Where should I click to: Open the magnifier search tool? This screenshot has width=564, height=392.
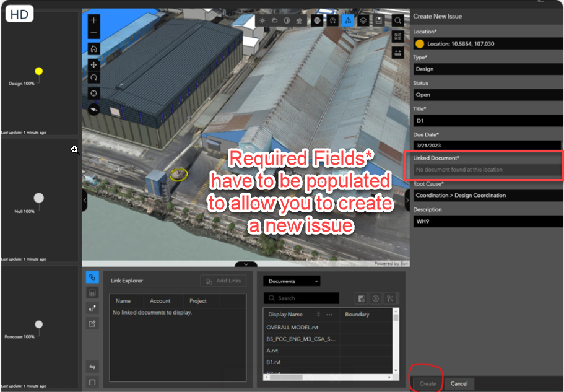click(x=397, y=20)
